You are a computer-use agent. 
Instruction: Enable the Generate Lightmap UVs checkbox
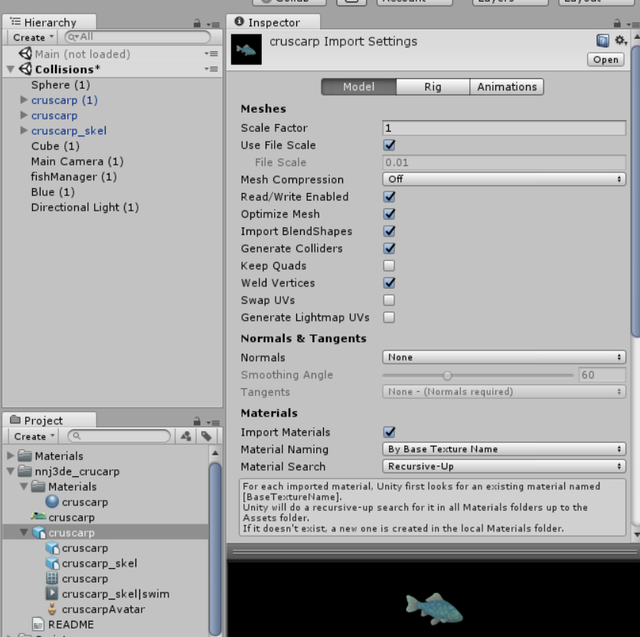point(389,317)
